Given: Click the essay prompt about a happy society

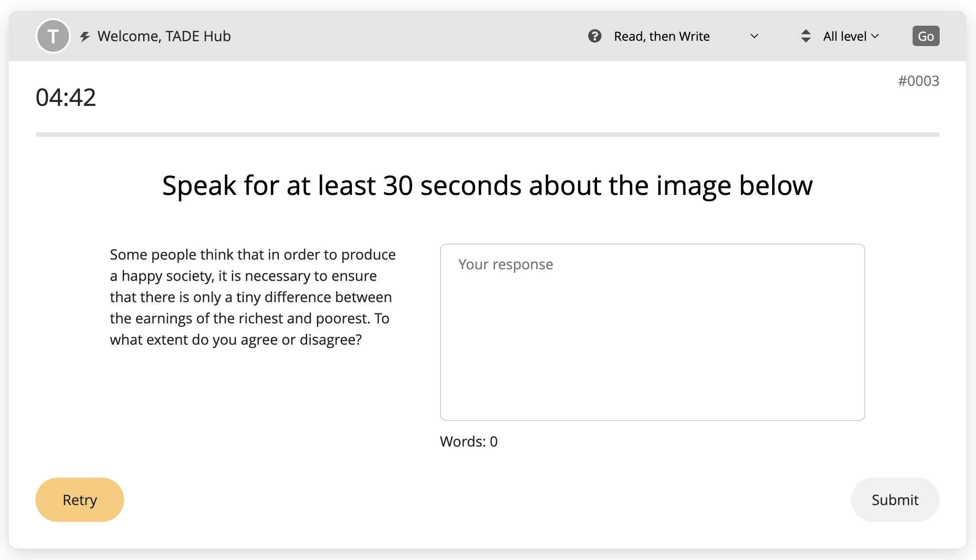Looking at the screenshot, I should coord(253,297).
